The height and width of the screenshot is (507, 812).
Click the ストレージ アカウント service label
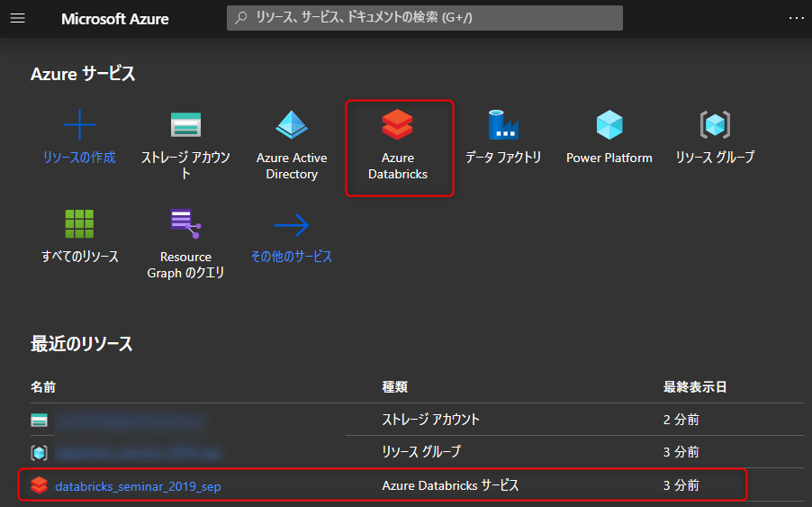pos(186,165)
